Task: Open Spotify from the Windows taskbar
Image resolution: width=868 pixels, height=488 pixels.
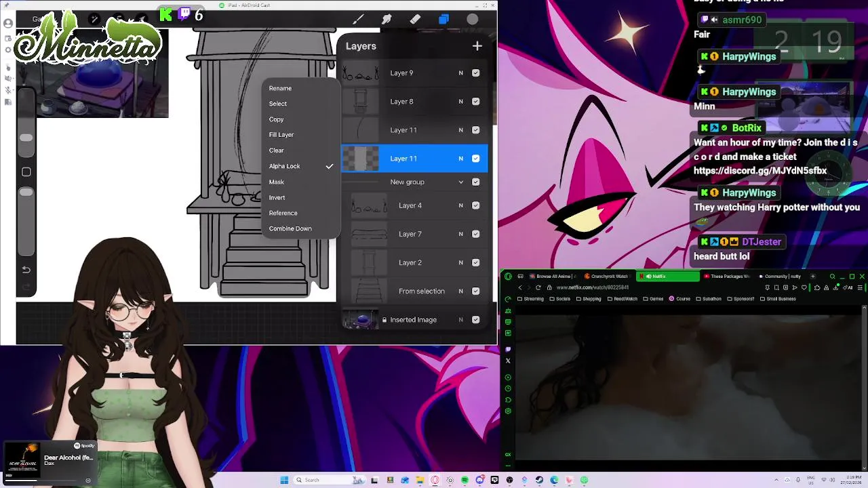Action: (x=465, y=480)
